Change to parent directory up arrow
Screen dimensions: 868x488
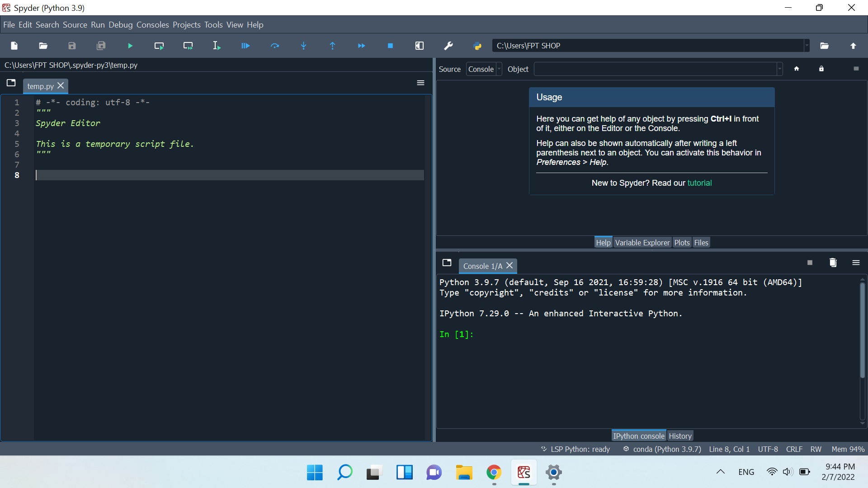click(853, 46)
